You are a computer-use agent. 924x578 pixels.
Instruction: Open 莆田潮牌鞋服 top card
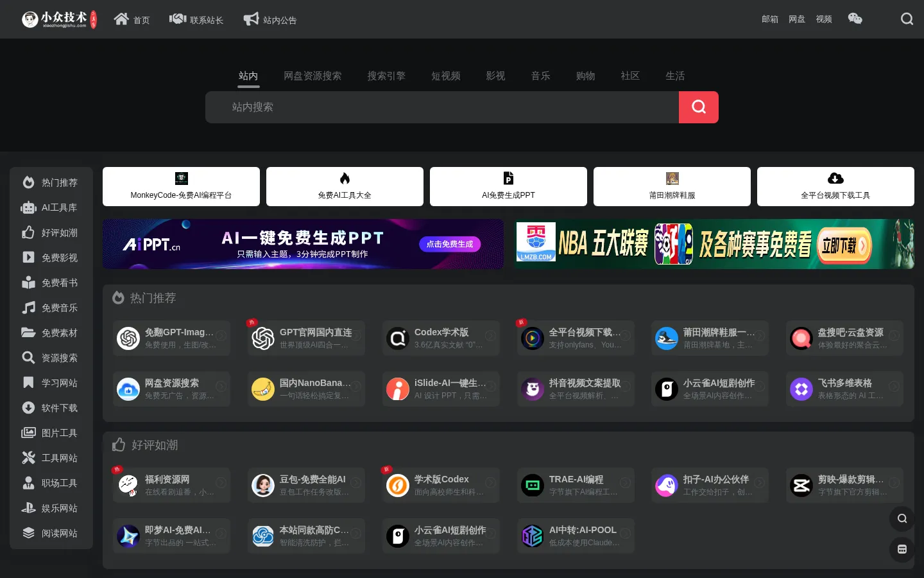coord(672,187)
